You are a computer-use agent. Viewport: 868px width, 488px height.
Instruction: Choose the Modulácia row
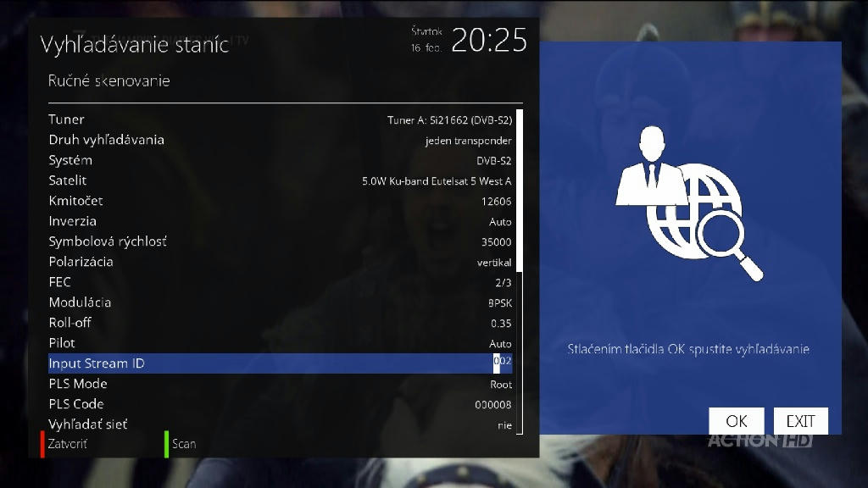point(280,302)
